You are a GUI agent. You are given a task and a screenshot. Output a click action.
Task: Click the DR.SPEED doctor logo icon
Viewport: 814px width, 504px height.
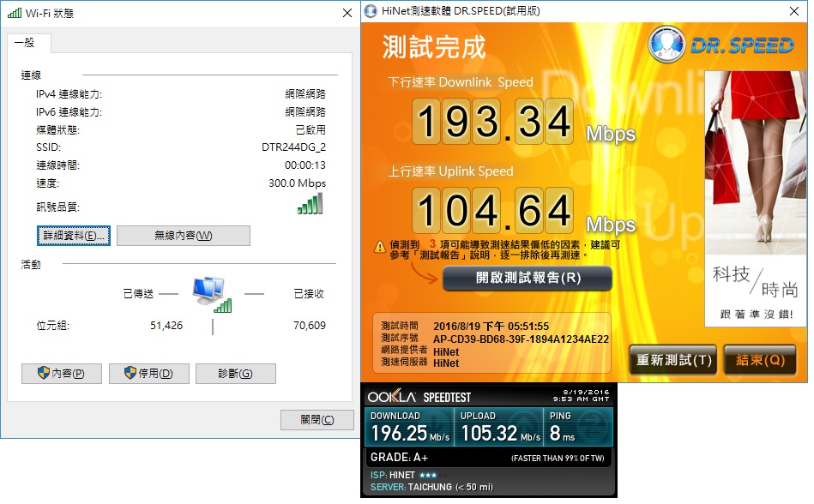[x=666, y=44]
